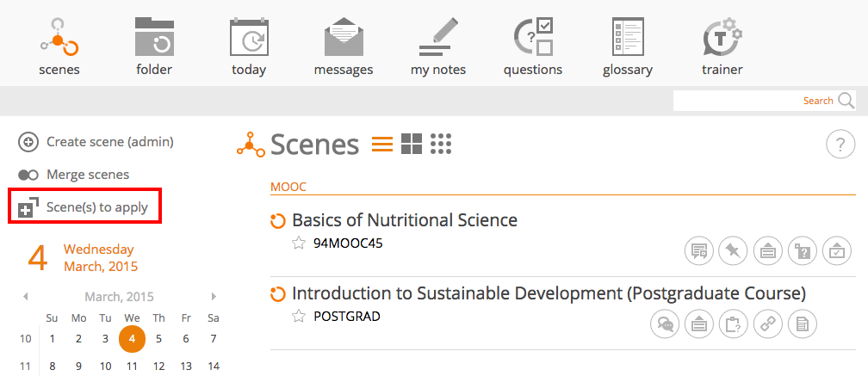Star the POSTGRAD scene as favorite
Image resolution: width=868 pixels, height=376 pixels.
[298, 317]
